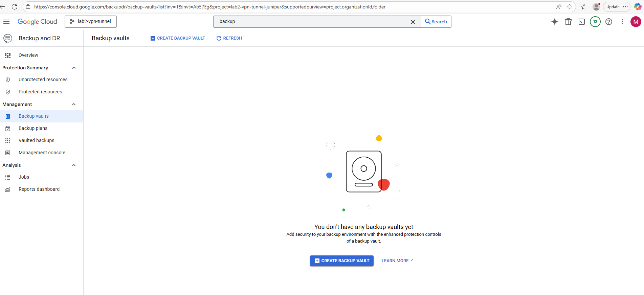Click the Backup and DR service icon
This screenshot has height=295, width=644.
8,38
